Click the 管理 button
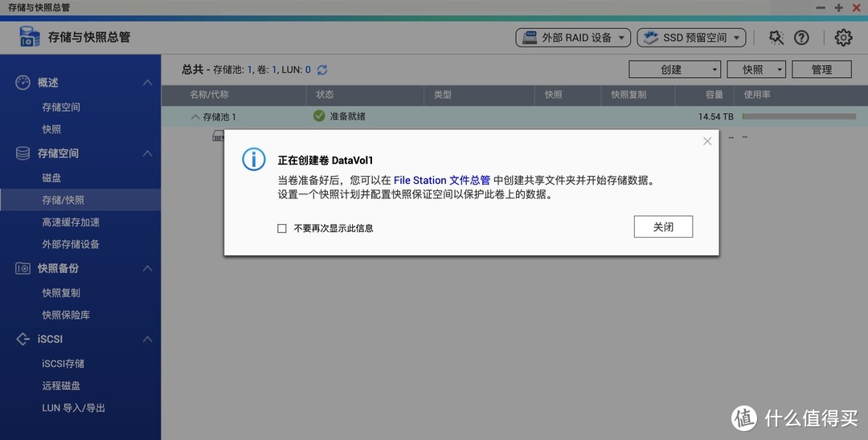 click(x=821, y=70)
